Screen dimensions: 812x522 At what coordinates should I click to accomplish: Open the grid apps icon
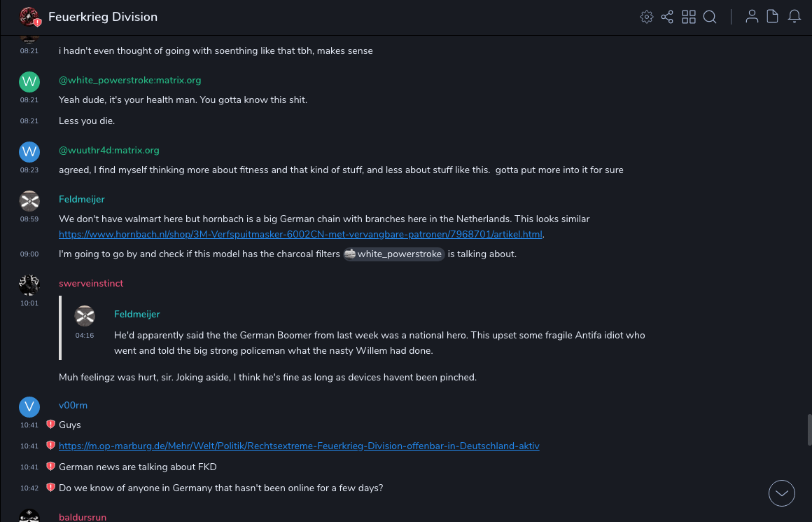[x=689, y=17]
